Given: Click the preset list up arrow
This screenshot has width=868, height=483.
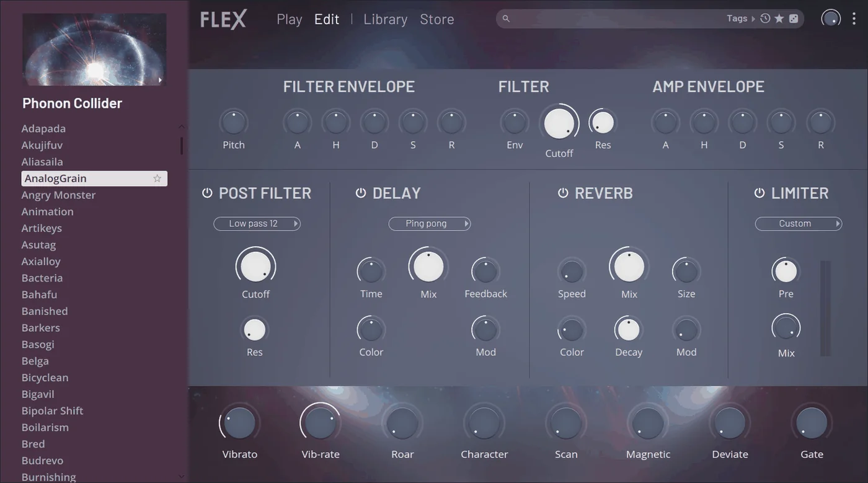Looking at the screenshot, I should 182,126.
